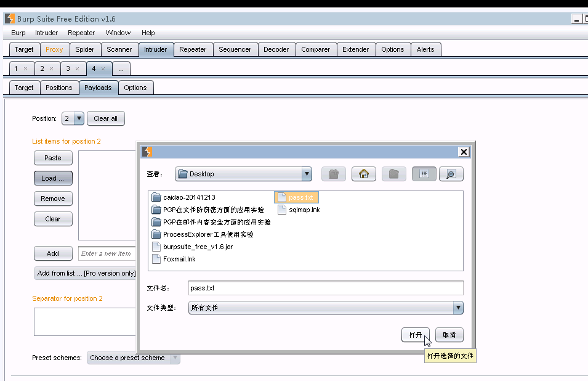This screenshot has width=588, height=381.
Task: Close intruder tab 2
Action: tap(51, 68)
